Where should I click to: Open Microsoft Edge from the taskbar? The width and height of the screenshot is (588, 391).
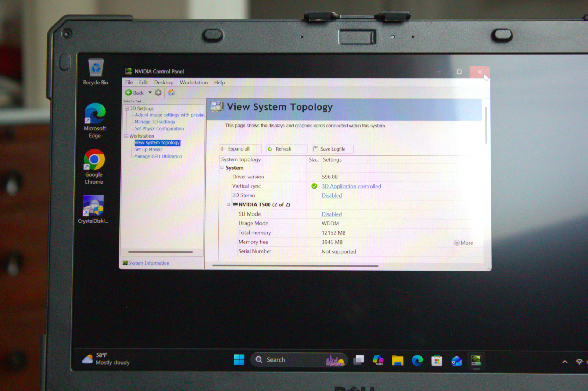[417, 361]
